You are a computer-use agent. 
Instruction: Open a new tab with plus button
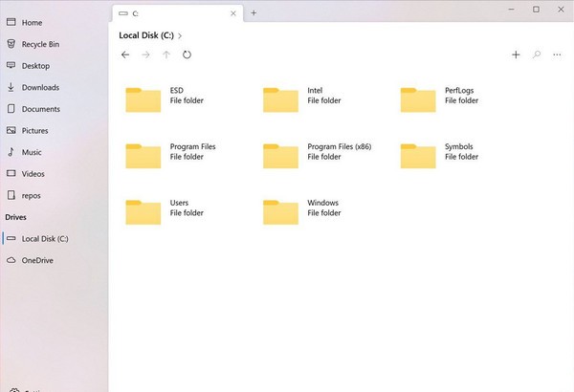coord(254,13)
